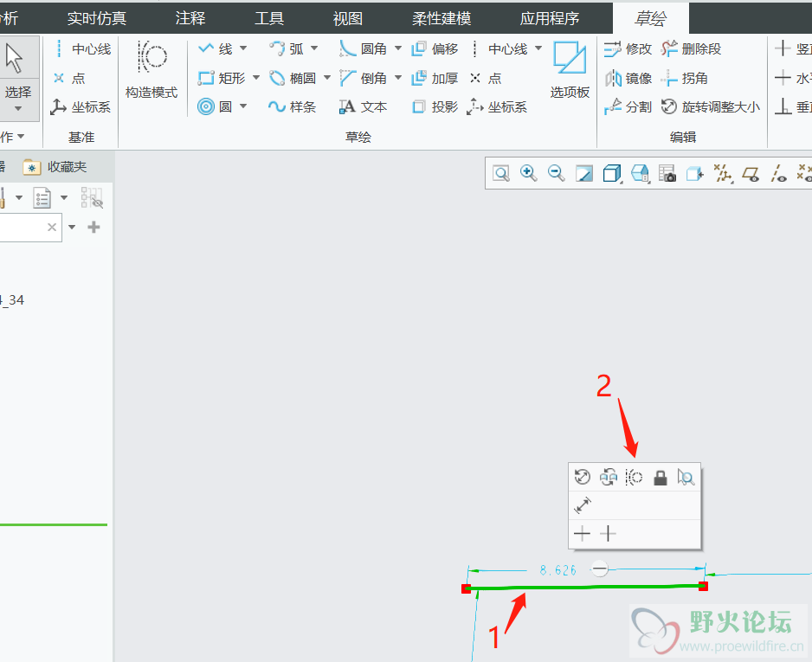Toggle datum axis display eye icon
The width and height of the screenshot is (812, 662).
[778, 174]
